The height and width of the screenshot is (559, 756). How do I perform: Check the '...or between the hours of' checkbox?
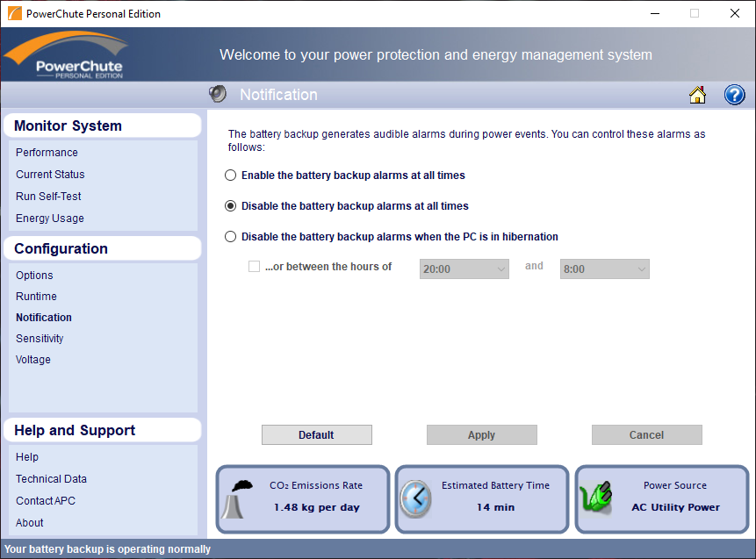tap(254, 267)
